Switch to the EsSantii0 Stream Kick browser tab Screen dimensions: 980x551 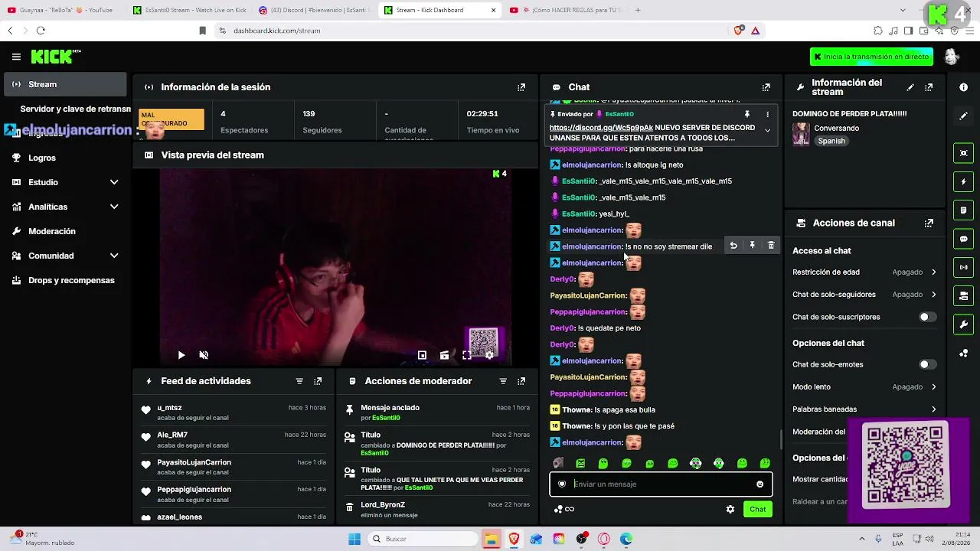(188, 10)
